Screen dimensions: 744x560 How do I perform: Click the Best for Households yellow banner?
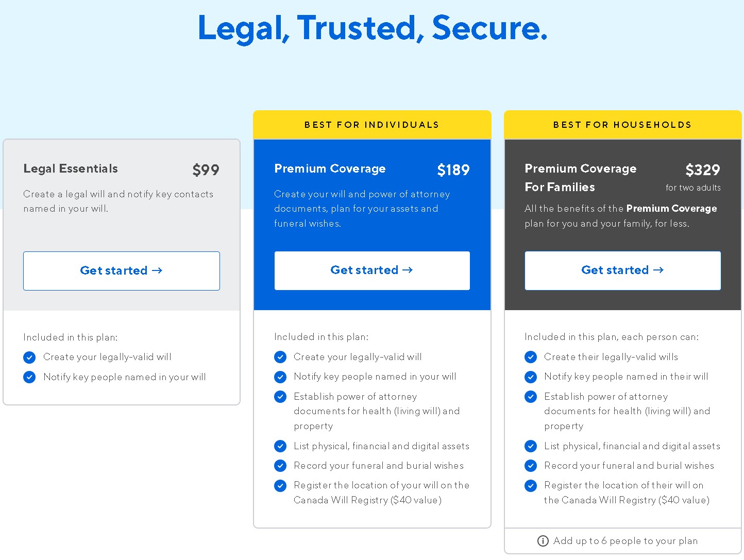pos(622,125)
